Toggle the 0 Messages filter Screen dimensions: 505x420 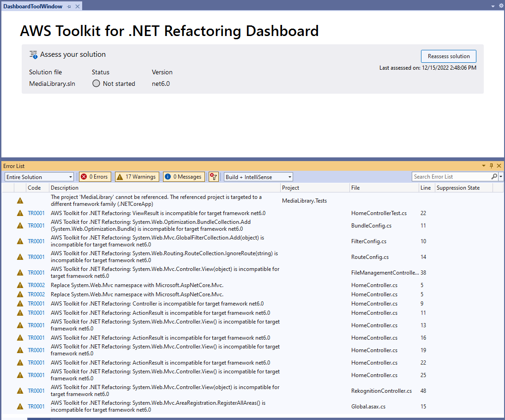[184, 176]
